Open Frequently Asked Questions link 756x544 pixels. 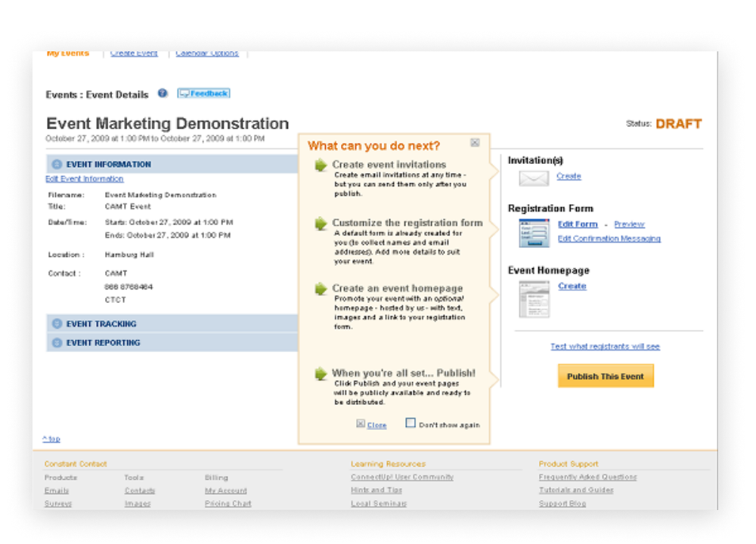point(587,477)
